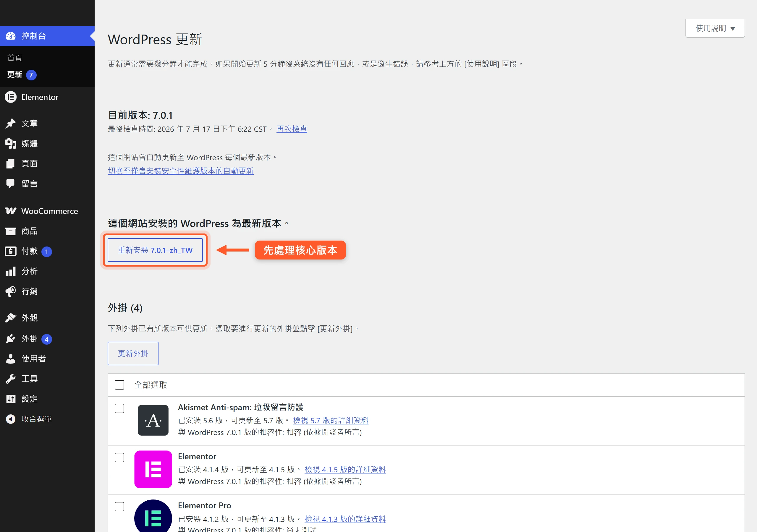The width and height of the screenshot is (757, 532).
Task: Open the 控制台 menu item
Action: (47, 36)
